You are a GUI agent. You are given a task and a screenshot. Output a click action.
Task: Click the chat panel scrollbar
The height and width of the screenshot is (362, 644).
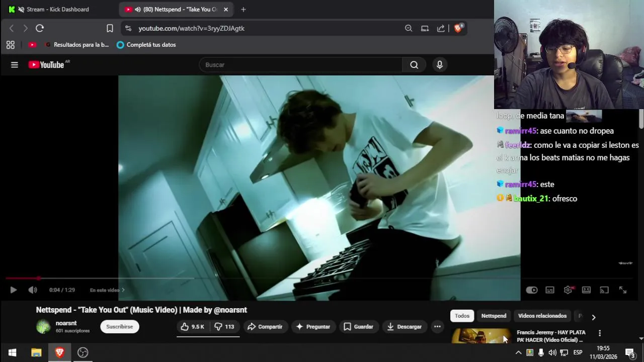point(641,119)
